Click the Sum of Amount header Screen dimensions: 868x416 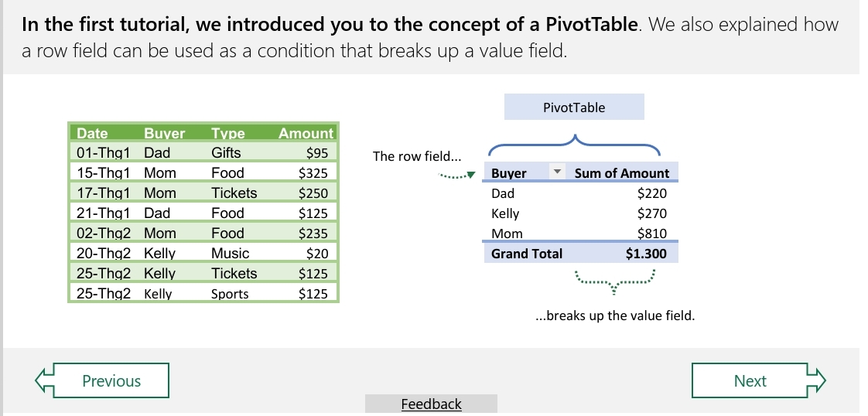pos(622,173)
